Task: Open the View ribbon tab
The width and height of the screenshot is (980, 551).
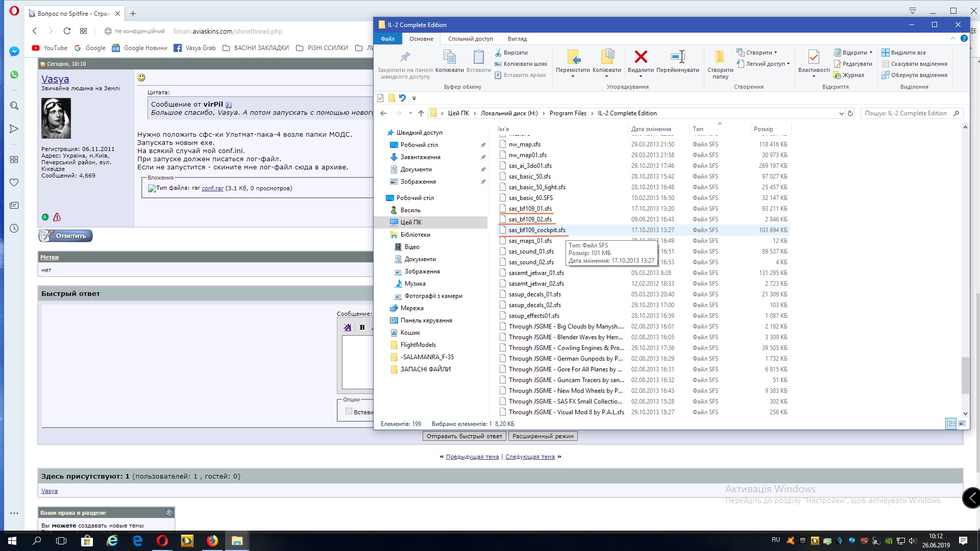Action: coord(517,39)
